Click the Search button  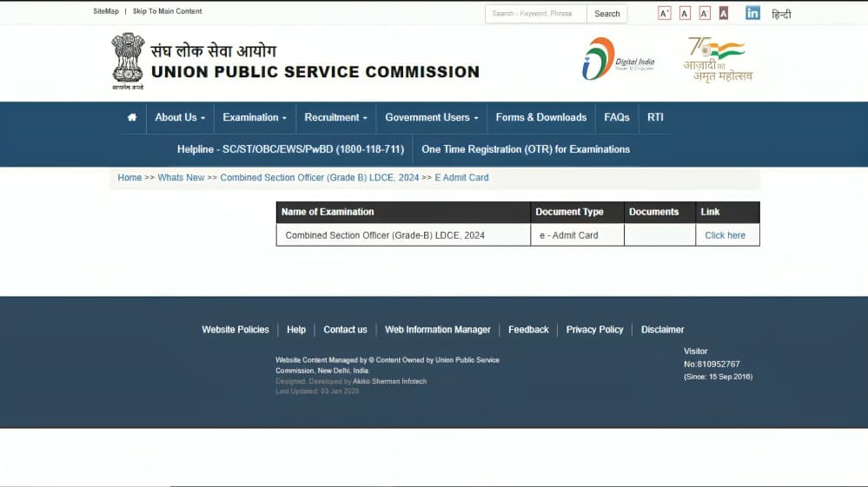[606, 14]
